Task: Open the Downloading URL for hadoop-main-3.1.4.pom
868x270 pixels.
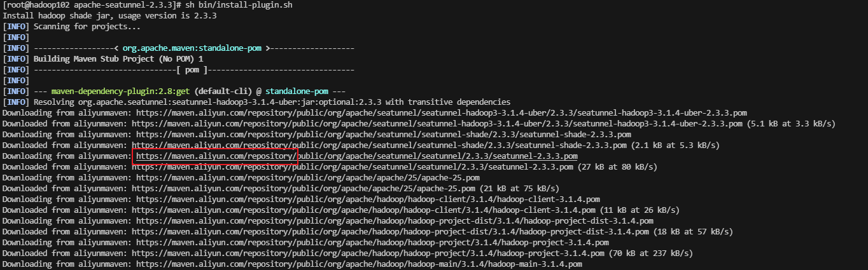Action: 359,264
